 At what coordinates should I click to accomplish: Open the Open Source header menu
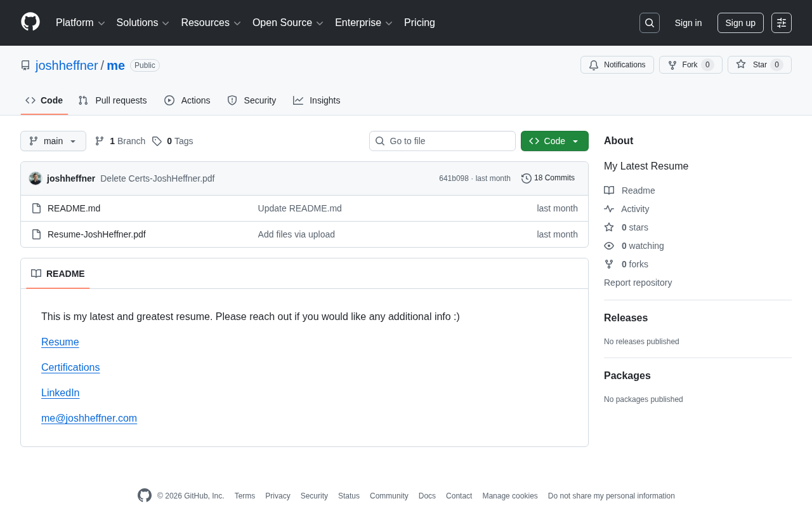point(287,23)
